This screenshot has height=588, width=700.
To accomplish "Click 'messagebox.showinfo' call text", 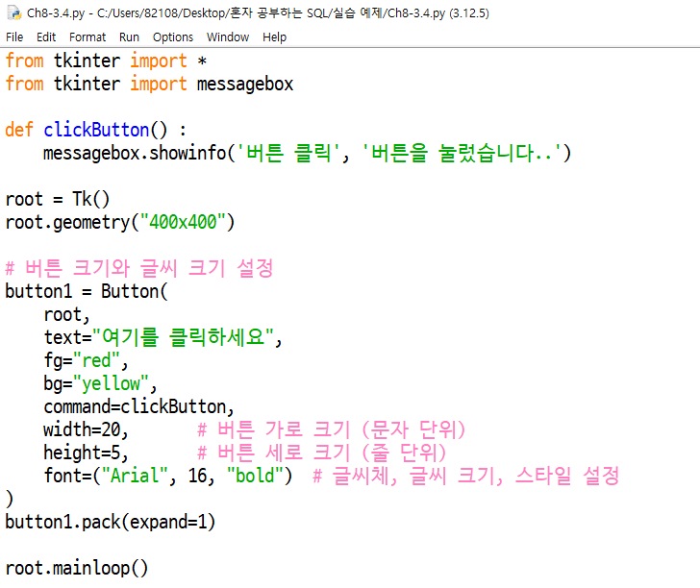I will (x=135, y=153).
